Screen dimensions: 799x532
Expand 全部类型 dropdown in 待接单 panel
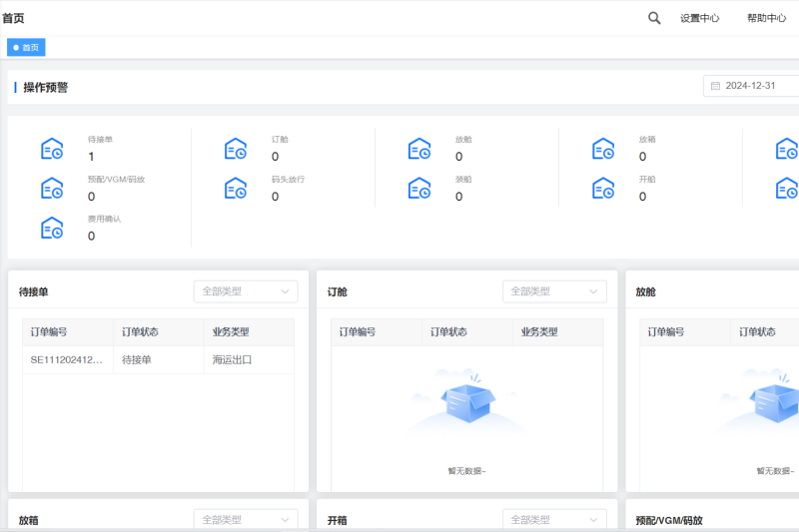coord(246,291)
